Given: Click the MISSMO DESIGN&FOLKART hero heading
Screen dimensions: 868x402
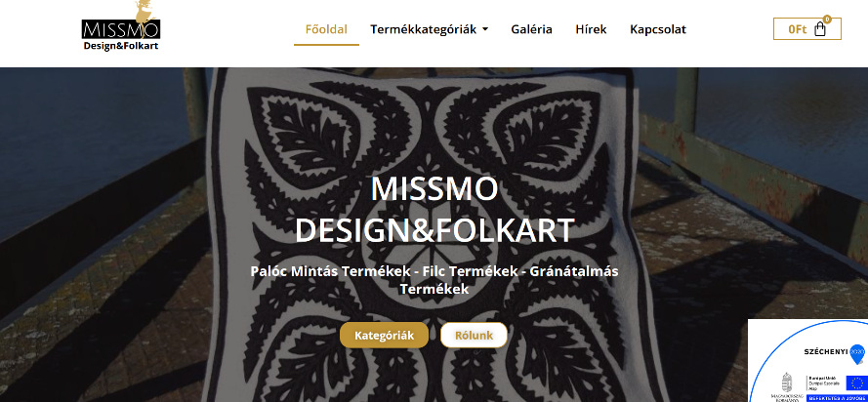Looking at the screenshot, I should (x=434, y=210).
